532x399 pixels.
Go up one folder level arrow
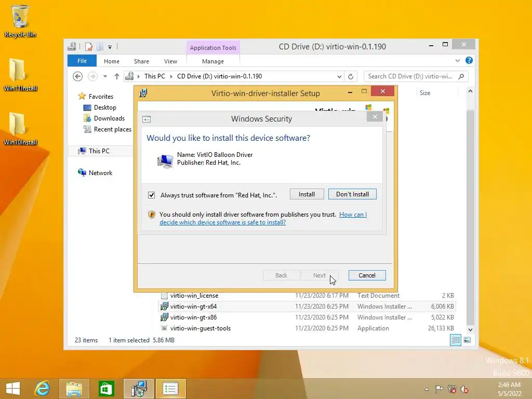tap(117, 76)
